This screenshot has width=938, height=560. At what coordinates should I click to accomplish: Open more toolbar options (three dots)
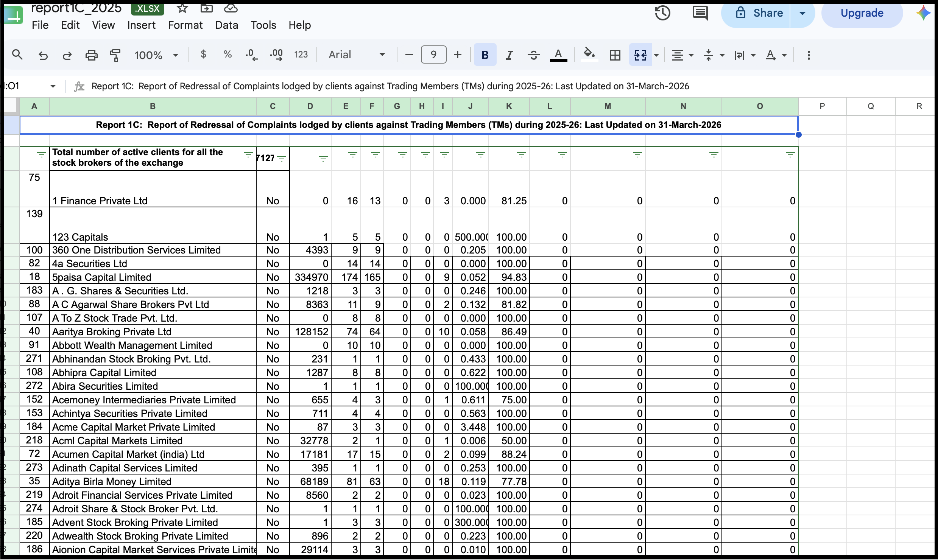point(809,55)
